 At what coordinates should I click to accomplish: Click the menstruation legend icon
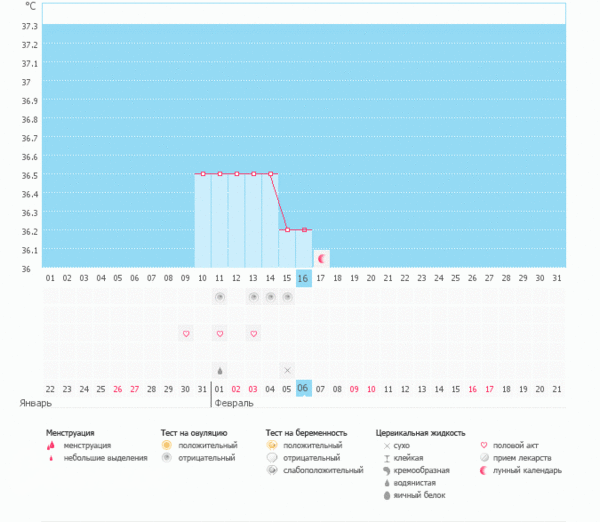[50, 445]
